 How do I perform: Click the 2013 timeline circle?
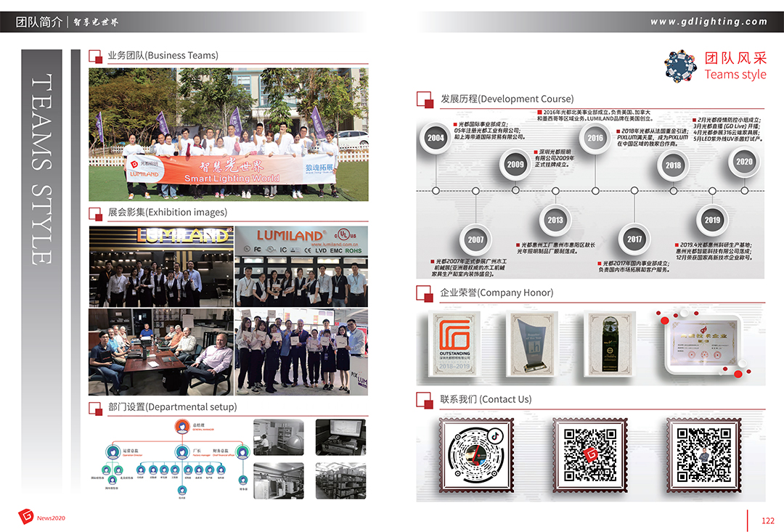pos(555,220)
